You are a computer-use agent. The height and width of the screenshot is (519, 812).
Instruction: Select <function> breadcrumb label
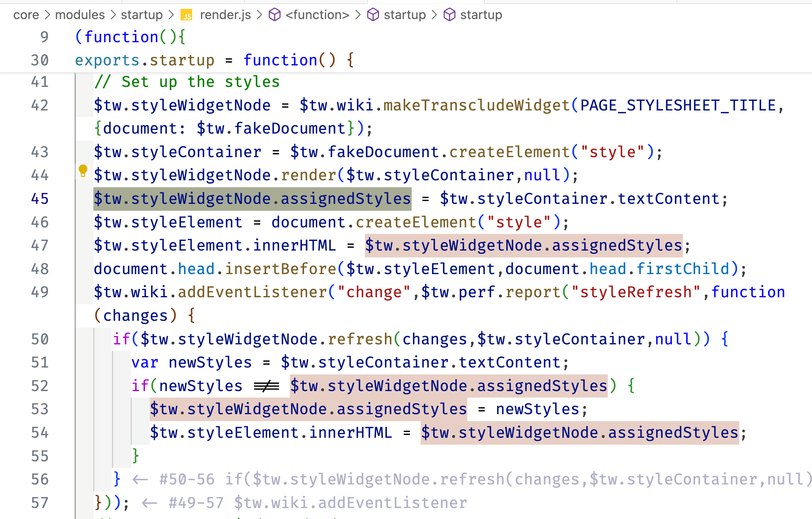pyautogui.click(x=317, y=15)
